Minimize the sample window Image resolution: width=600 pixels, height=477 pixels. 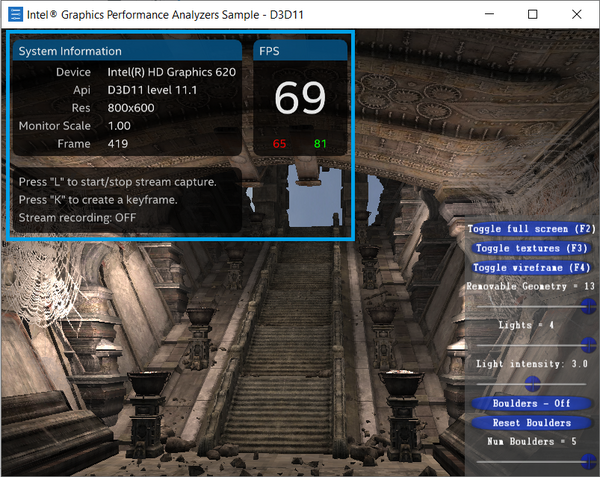[x=487, y=14]
